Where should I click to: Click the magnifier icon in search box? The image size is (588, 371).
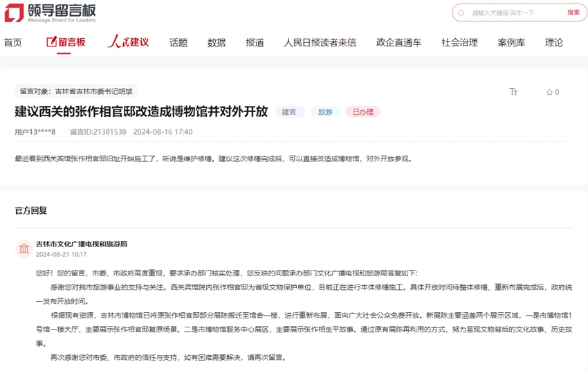pyautogui.click(x=461, y=12)
